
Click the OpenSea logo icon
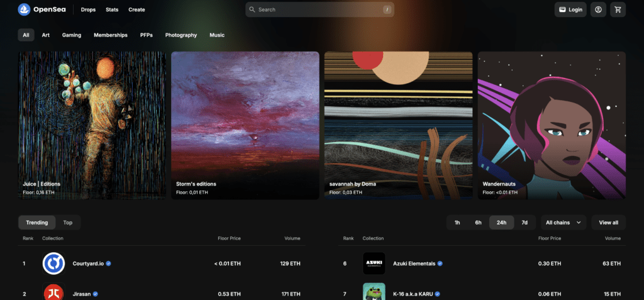click(x=24, y=9)
